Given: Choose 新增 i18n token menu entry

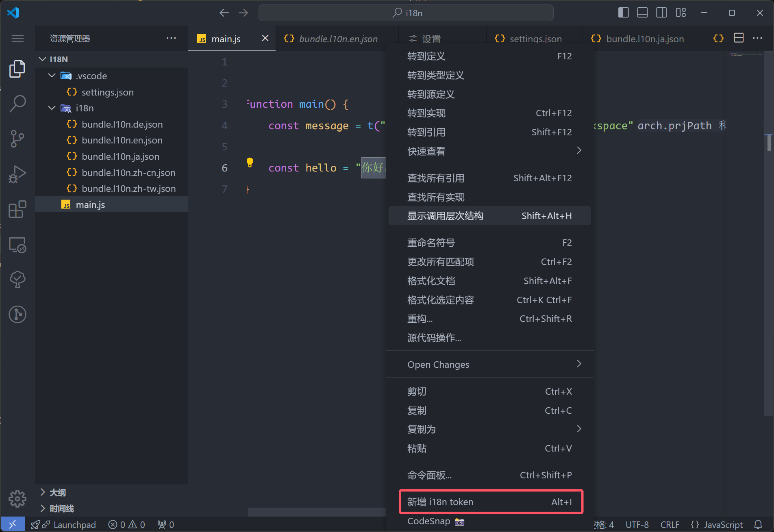Looking at the screenshot, I should click(489, 502).
